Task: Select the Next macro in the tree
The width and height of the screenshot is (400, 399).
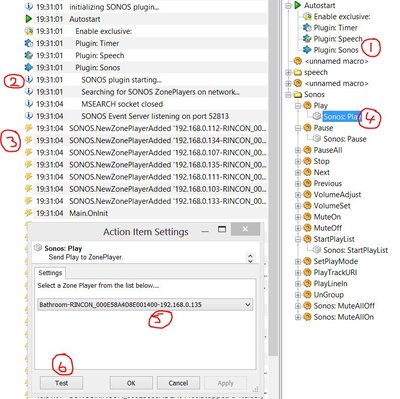Action: [321, 172]
